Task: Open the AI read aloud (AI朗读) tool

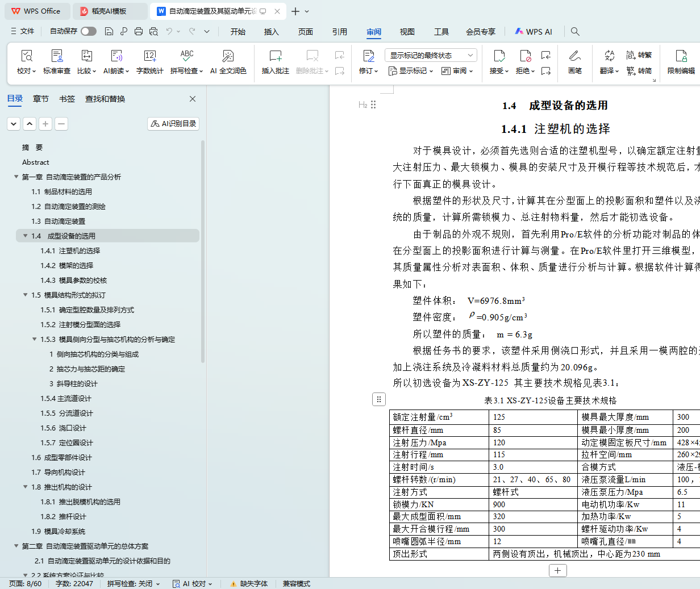Action: tap(116, 56)
